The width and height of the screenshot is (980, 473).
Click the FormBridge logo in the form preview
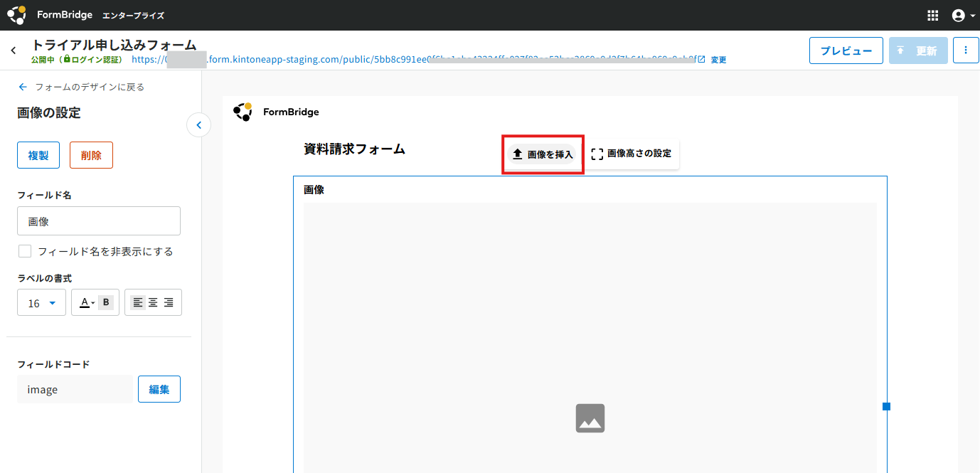[x=276, y=112]
